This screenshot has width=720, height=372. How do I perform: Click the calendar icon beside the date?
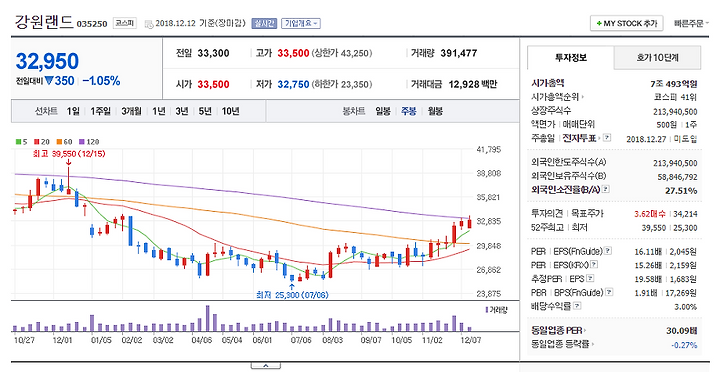(149, 24)
